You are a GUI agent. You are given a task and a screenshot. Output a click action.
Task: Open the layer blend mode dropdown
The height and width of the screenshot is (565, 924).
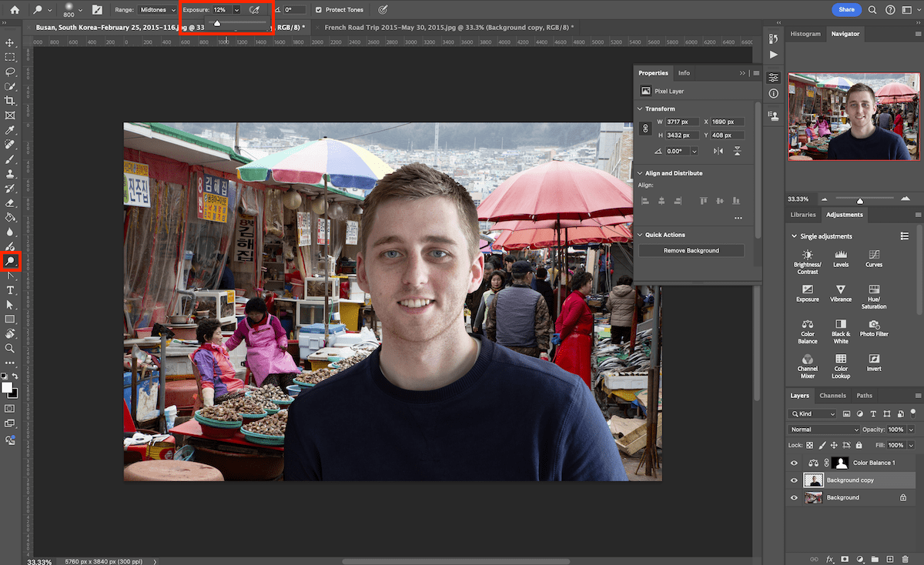pyautogui.click(x=823, y=430)
